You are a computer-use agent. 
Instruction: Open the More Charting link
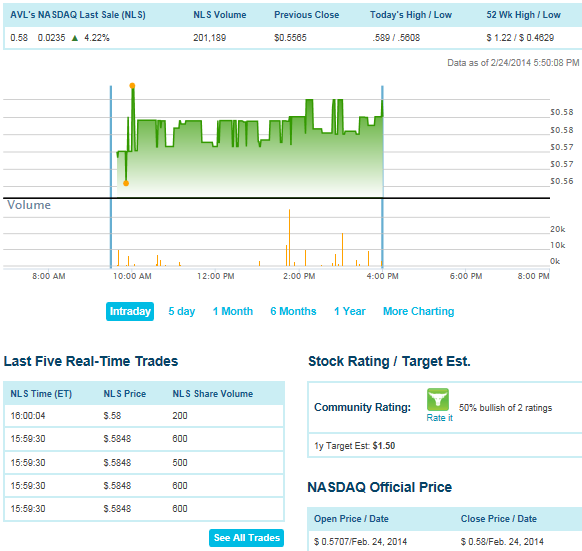coord(418,311)
